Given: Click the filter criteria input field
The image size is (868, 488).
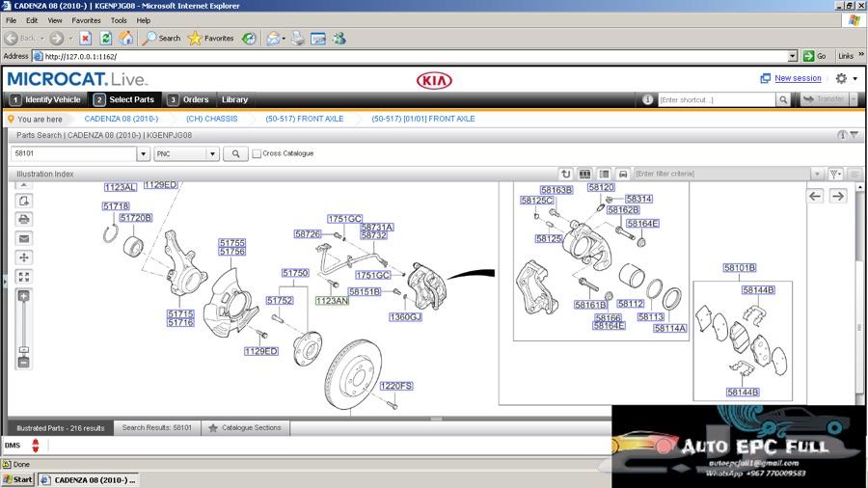Looking at the screenshot, I should pyautogui.click(x=721, y=174).
